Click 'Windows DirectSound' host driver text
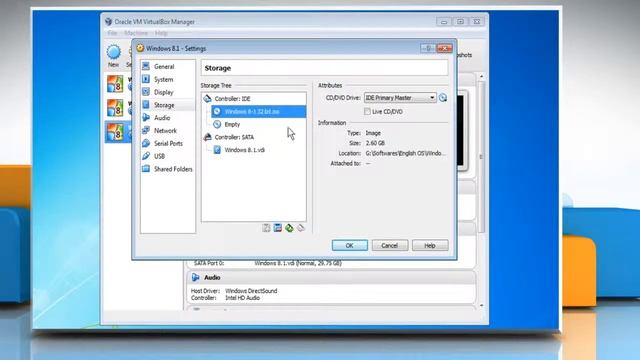This screenshot has height=360, width=640. click(x=251, y=291)
